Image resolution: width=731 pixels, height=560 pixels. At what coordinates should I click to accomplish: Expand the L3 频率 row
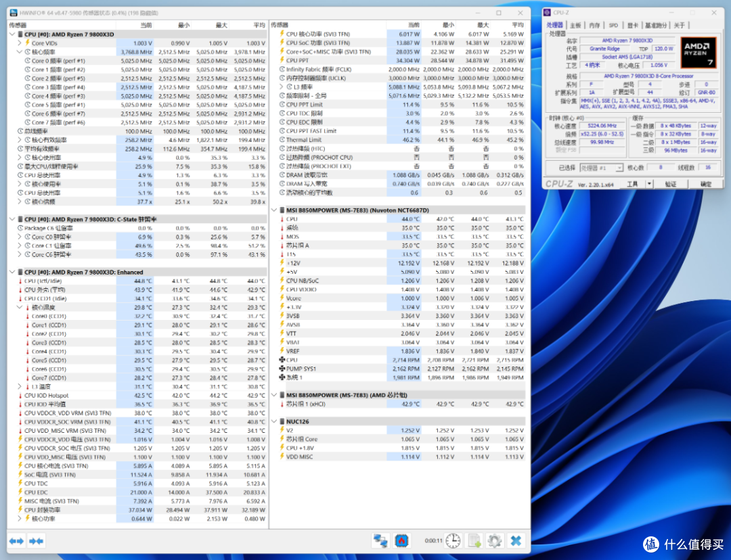coord(282,87)
